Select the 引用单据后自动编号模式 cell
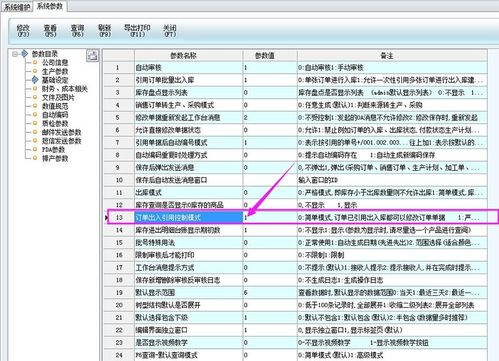This screenshot has width=499, height=361. click(x=189, y=143)
